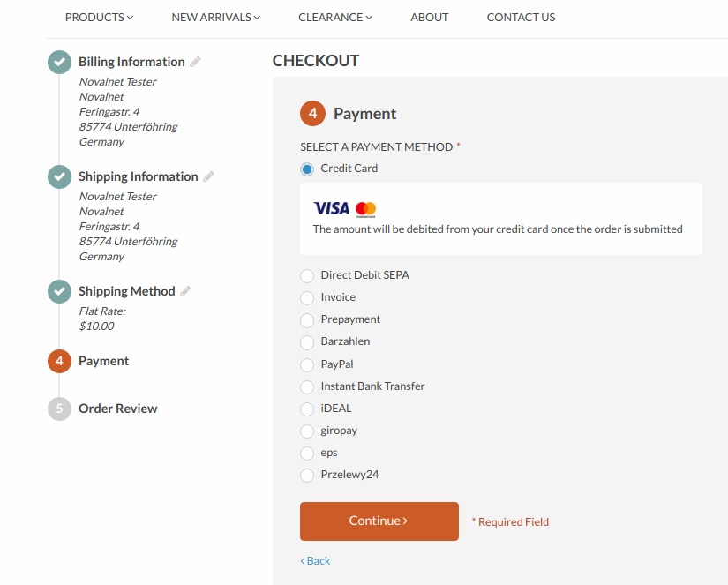Viewport: 728px width, 585px height.
Task: Click the Visa card logo
Action: point(332,208)
